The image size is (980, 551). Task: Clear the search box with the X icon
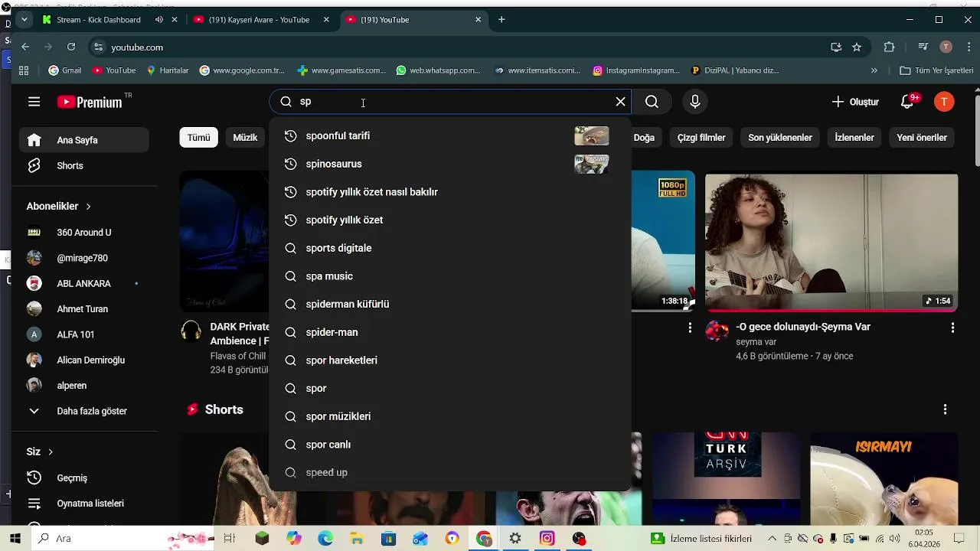621,102
